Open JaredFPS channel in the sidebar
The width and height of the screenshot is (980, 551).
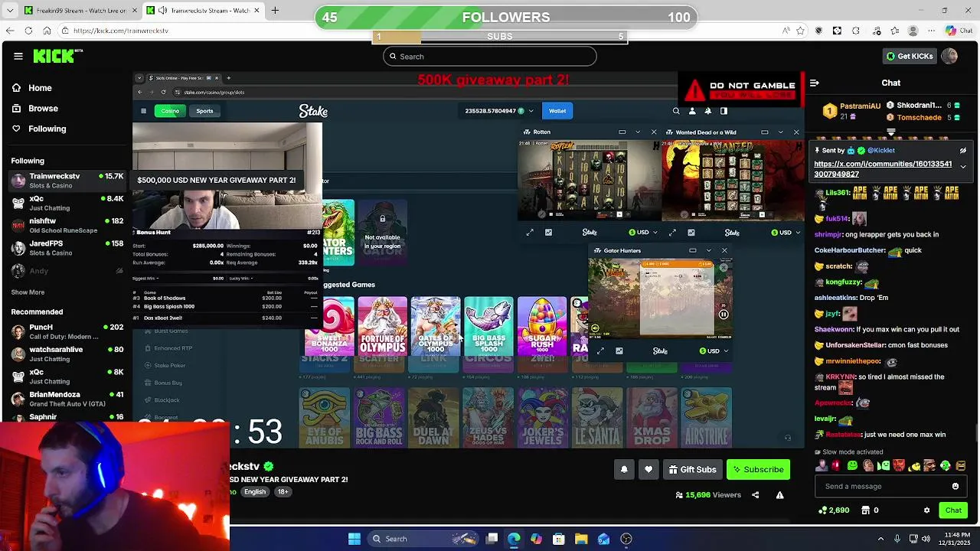point(67,248)
